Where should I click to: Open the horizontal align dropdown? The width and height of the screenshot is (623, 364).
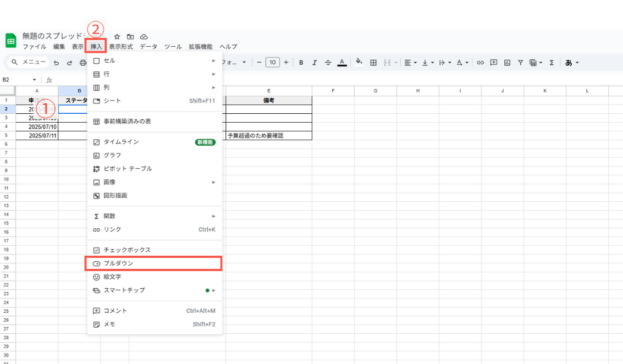(x=410, y=62)
